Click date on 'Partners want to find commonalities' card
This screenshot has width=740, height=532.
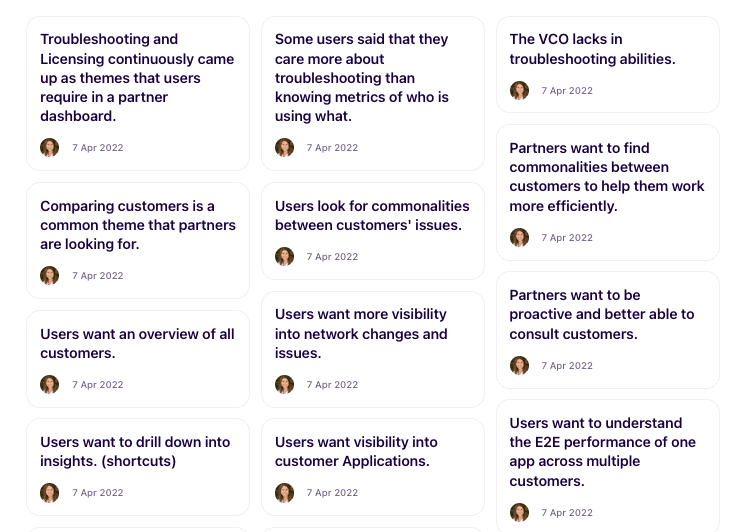coord(567,237)
